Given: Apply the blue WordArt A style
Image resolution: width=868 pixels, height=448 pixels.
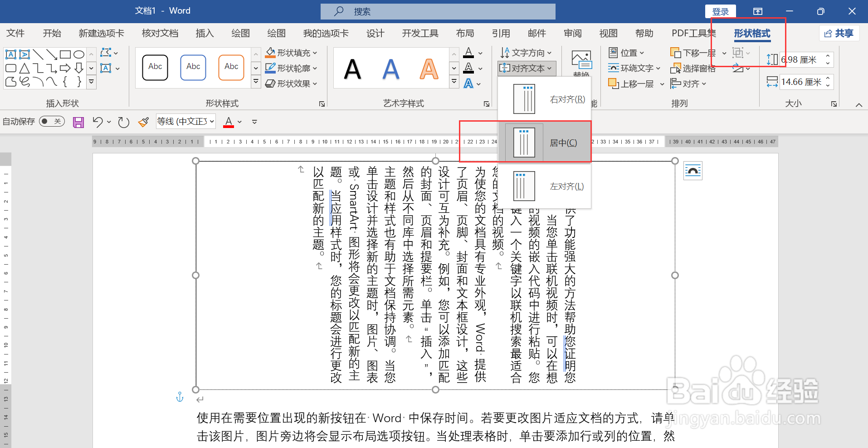Looking at the screenshot, I should (391, 69).
